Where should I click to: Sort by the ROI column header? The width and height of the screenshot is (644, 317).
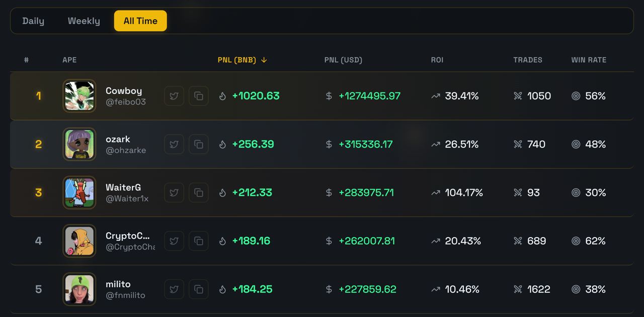click(437, 60)
